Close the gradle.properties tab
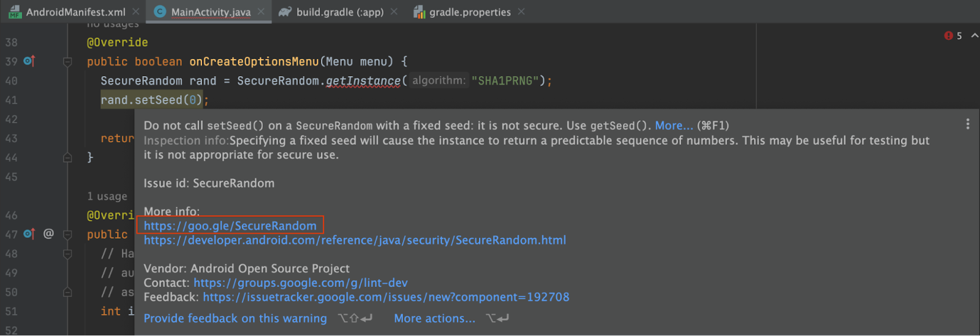Screen dimensions: 980x336 point(521,12)
